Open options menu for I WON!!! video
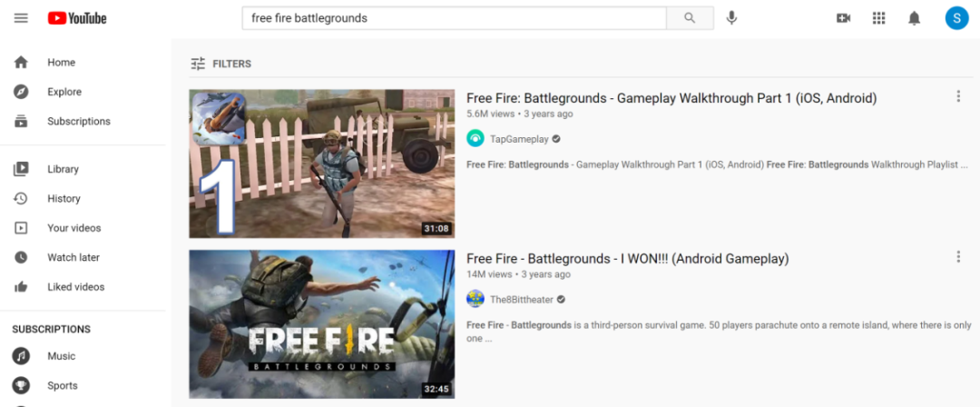The width and height of the screenshot is (980, 407). coord(958,257)
